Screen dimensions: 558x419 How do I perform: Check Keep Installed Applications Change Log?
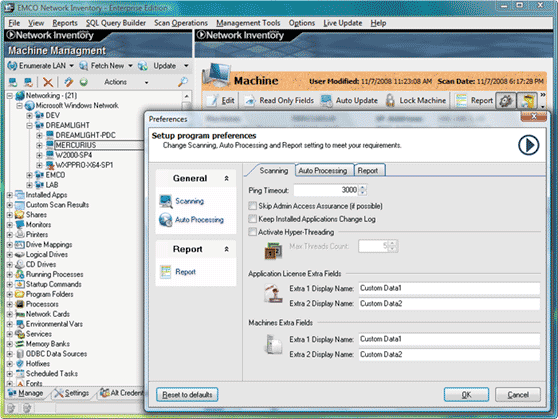click(252, 219)
